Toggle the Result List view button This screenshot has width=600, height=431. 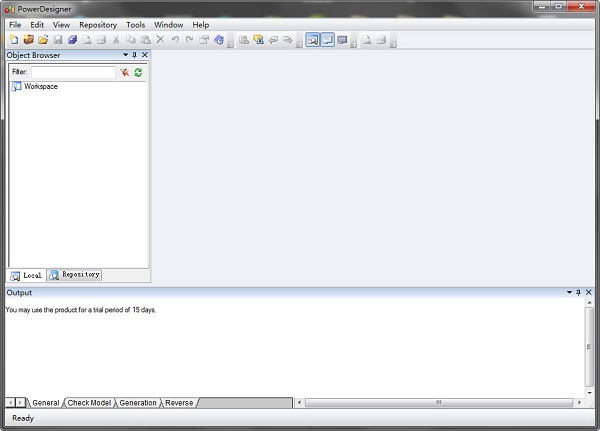(x=342, y=39)
